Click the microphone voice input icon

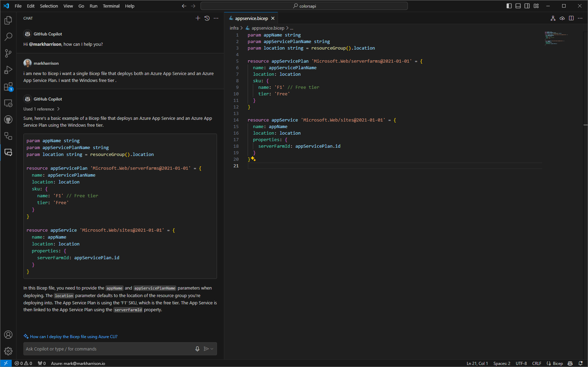(x=197, y=349)
